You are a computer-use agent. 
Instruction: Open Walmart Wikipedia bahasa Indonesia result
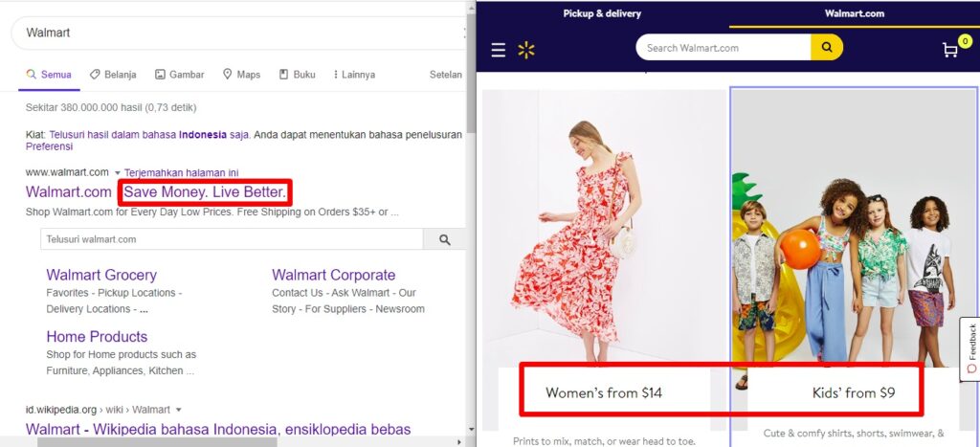pos(218,430)
